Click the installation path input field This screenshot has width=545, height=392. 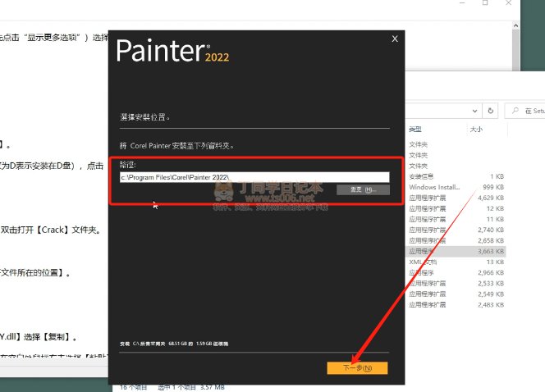254,177
